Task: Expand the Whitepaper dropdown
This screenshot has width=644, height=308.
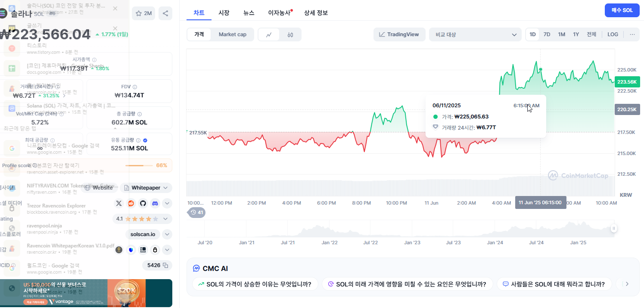Action: coord(146,188)
